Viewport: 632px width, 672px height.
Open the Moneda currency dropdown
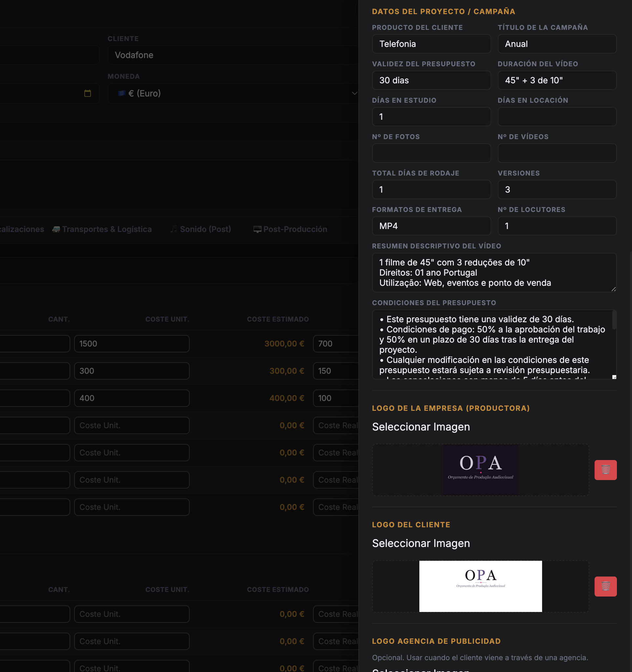[233, 93]
